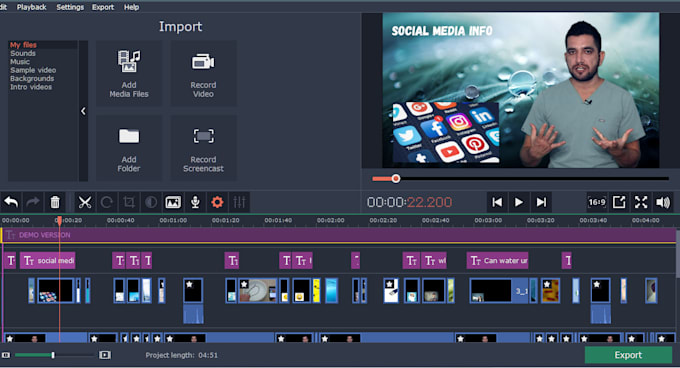
Task: Open the 16:9 aspect ratio selector
Action: click(597, 202)
